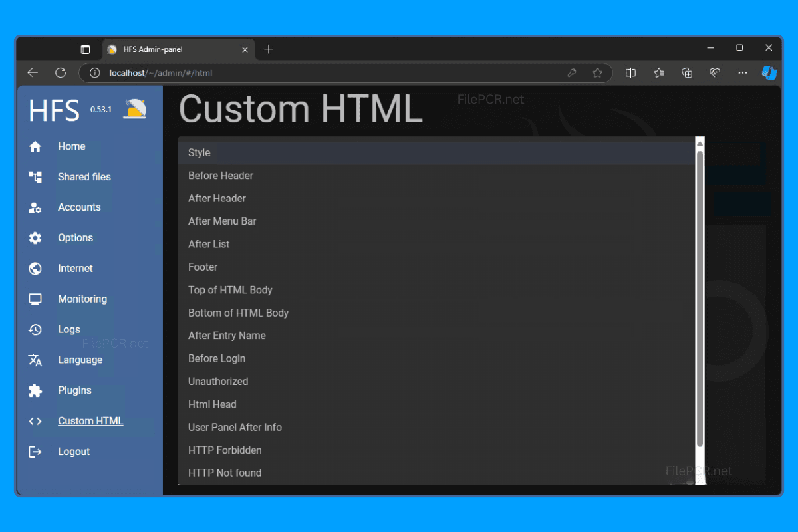
Task: Open the Language section
Action: coord(80,360)
